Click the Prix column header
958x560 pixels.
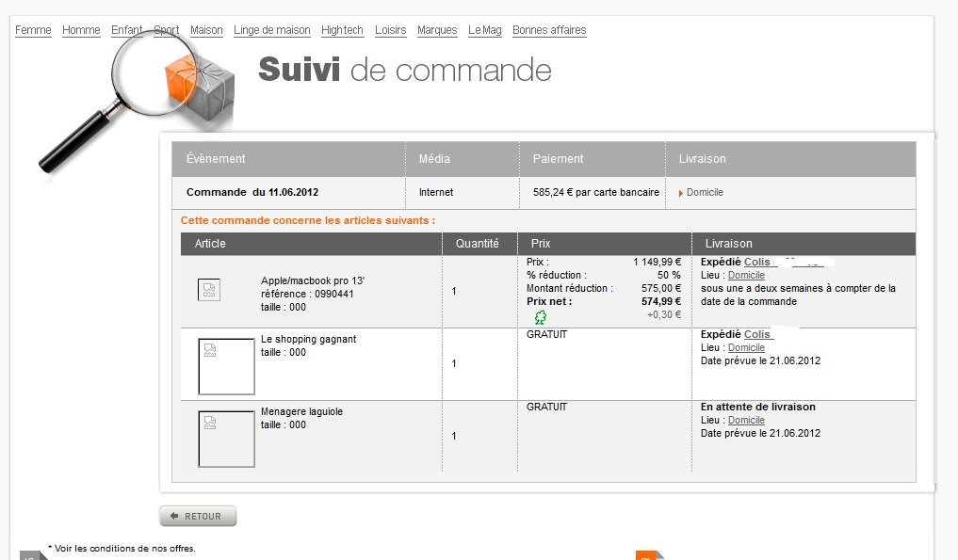click(541, 244)
